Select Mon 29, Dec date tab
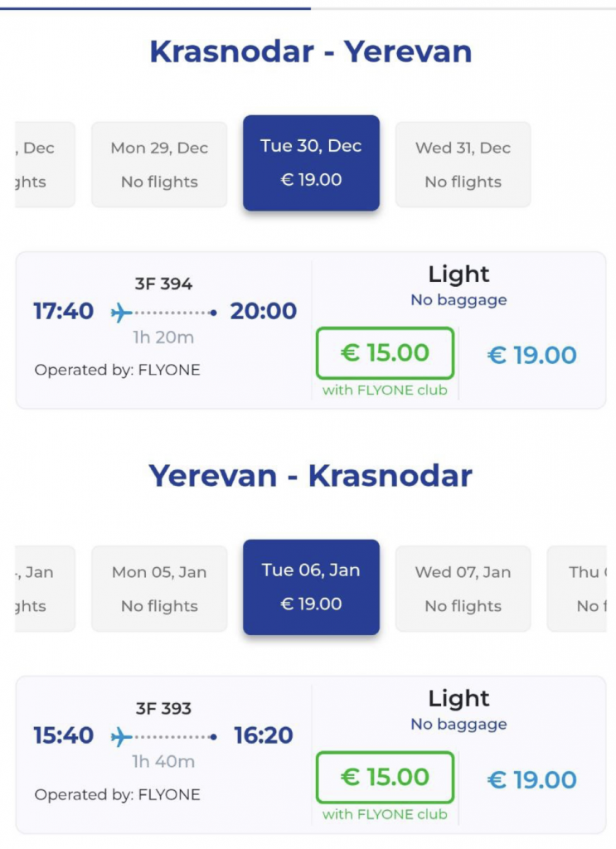The width and height of the screenshot is (616, 849). point(159,164)
